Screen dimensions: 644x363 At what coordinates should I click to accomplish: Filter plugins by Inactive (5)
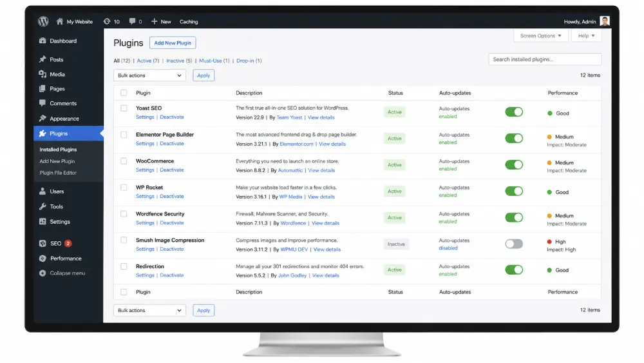coord(179,61)
